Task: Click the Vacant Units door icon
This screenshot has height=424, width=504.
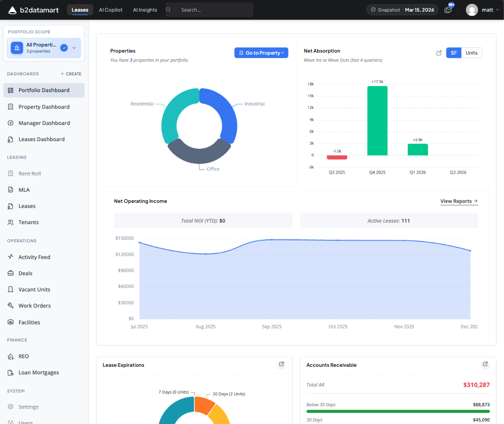Action: (11, 289)
